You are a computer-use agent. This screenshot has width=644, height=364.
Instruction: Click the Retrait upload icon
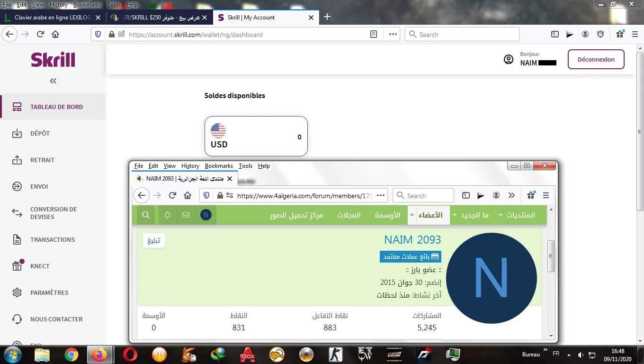[x=17, y=160]
